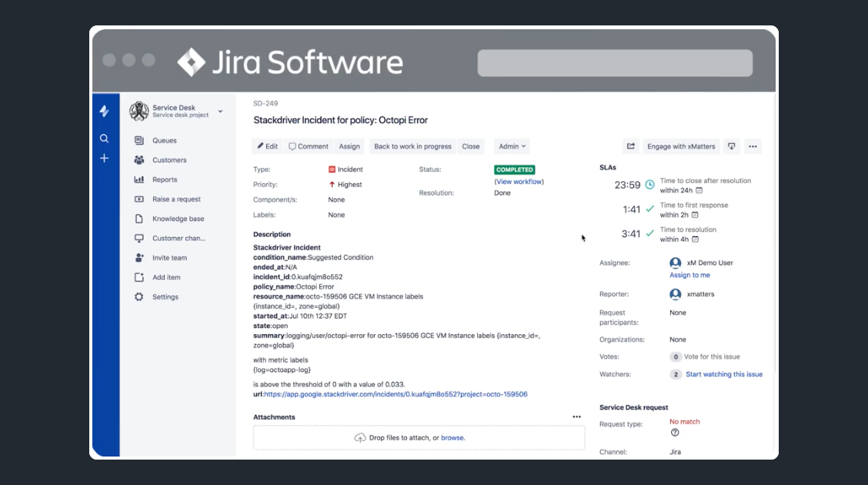
Task: Expand the Service Desk project chevron
Action: (220, 112)
